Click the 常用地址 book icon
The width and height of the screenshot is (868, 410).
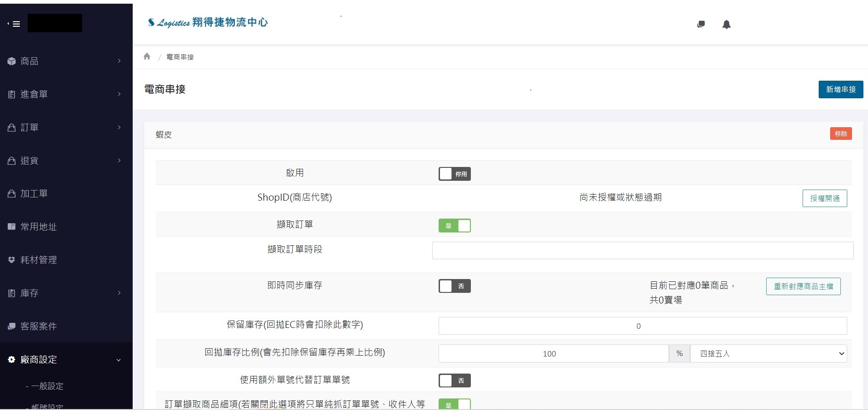tap(12, 226)
